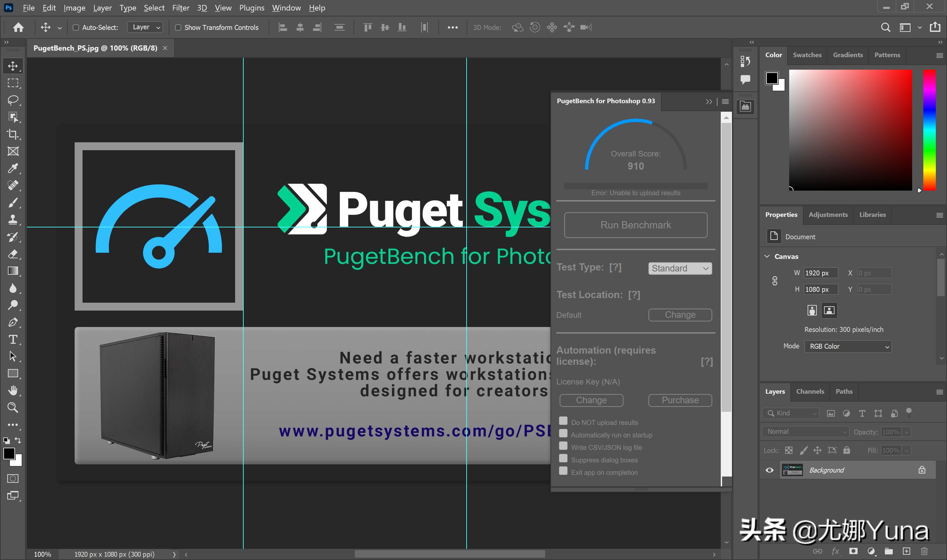Open the Filter menu

tap(181, 8)
